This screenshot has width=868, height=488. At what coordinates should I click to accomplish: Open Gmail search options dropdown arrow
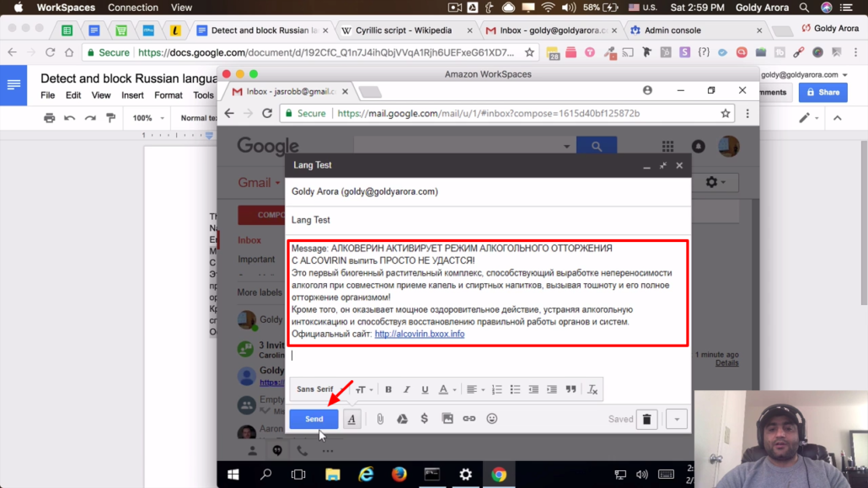[x=566, y=147]
